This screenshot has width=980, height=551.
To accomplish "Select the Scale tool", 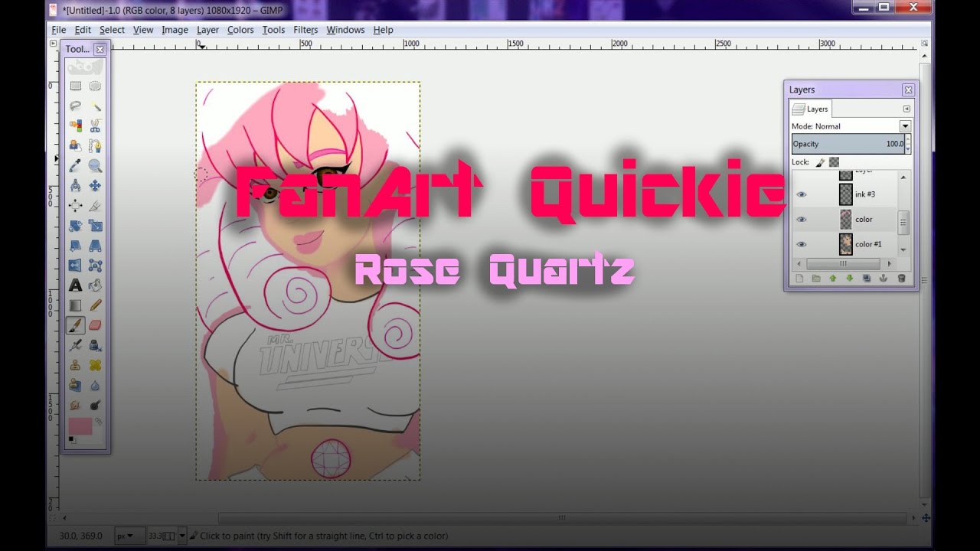I will (x=95, y=226).
